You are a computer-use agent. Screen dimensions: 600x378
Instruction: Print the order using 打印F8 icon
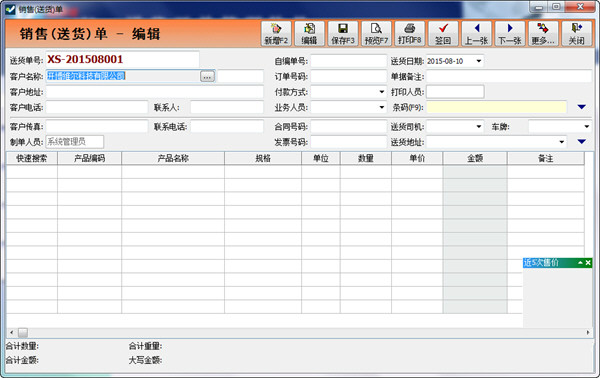pyautogui.click(x=409, y=34)
